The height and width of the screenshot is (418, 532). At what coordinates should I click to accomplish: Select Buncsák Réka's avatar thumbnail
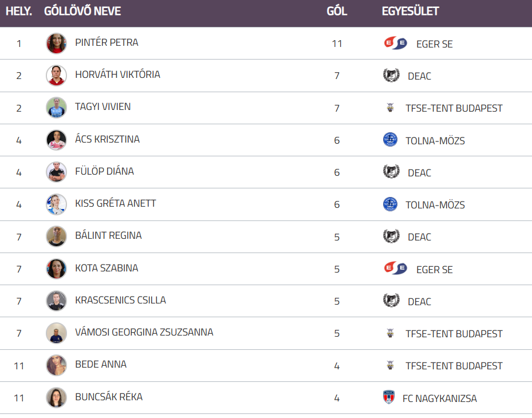pos(56,397)
